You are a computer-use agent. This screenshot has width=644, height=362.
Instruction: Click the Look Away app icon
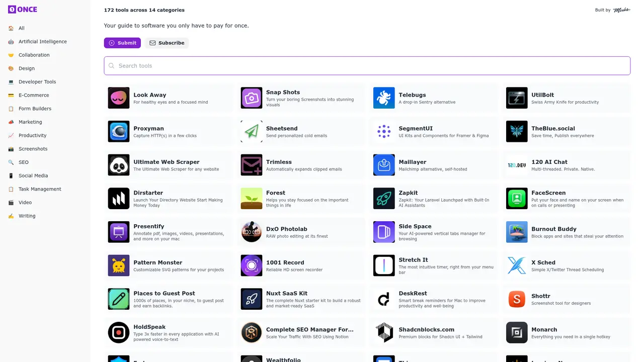119,98
